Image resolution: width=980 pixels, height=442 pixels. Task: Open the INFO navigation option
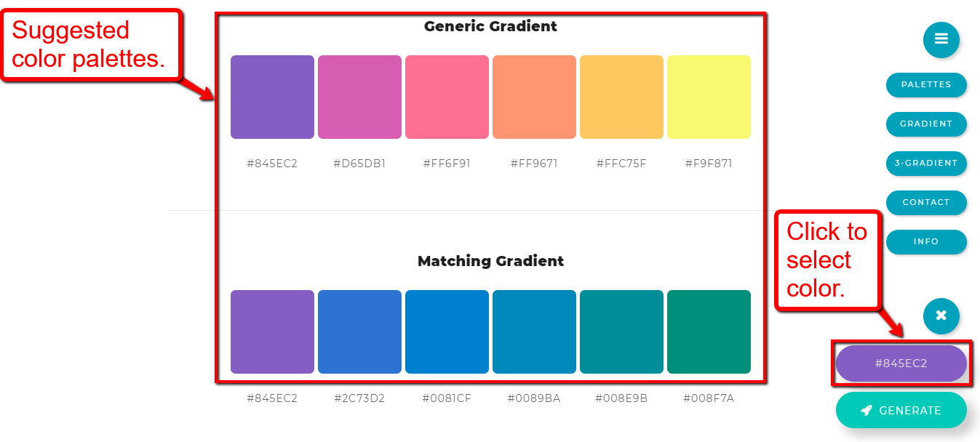point(926,242)
